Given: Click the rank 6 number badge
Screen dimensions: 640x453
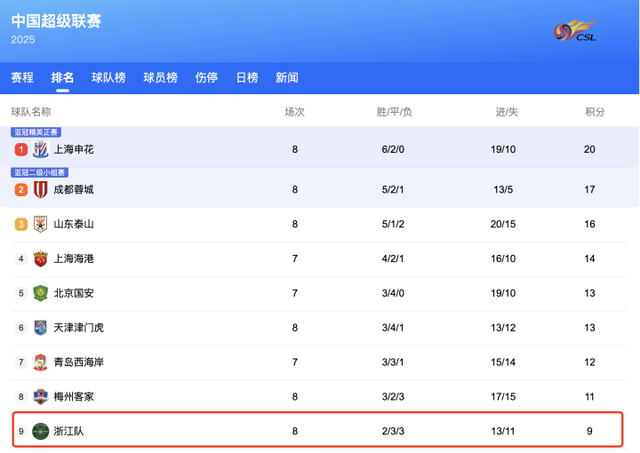Looking at the screenshot, I should tap(21, 328).
